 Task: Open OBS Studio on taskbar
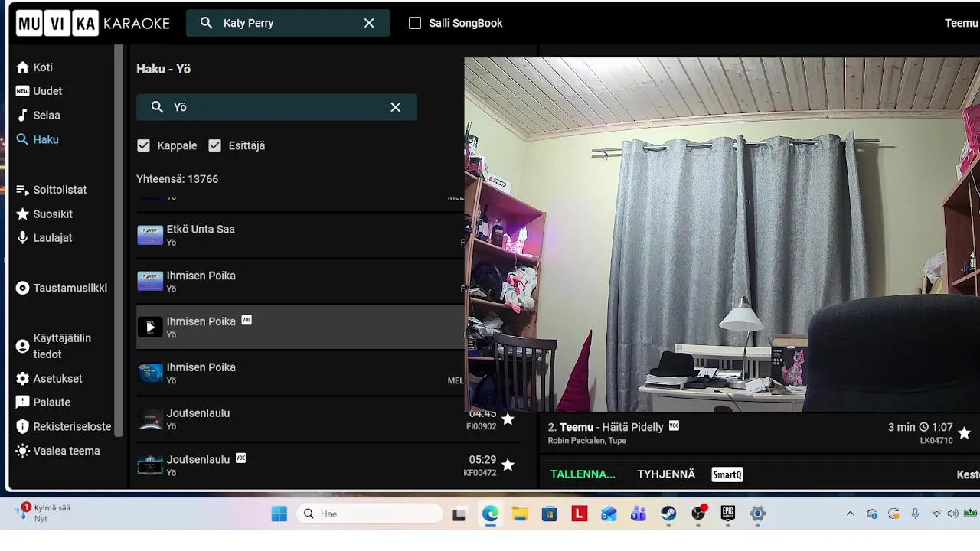(698, 514)
